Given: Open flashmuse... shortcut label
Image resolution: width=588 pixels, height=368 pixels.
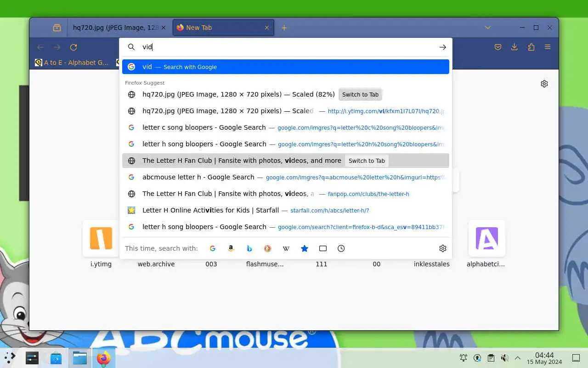Looking at the screenshot, I should (265, 264).
